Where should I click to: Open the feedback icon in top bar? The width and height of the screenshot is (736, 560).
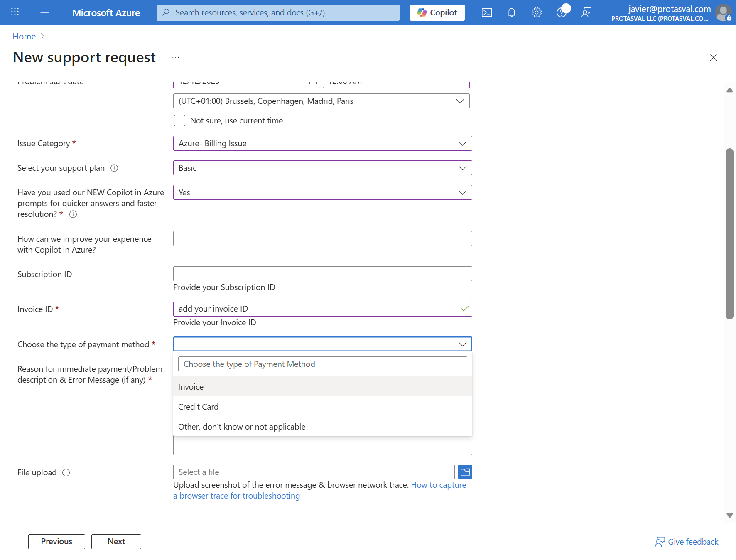pos(586,12)
